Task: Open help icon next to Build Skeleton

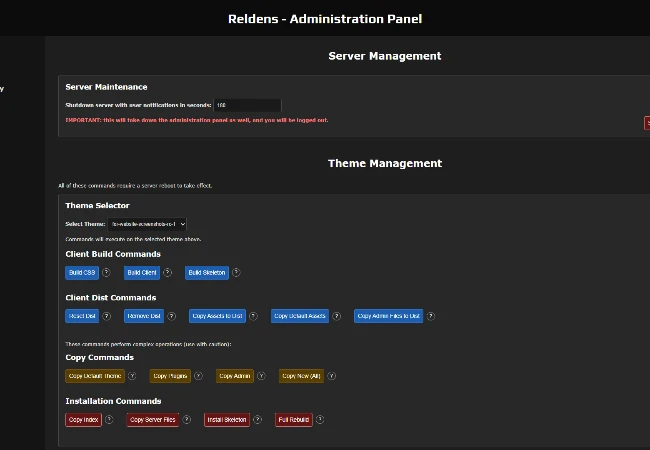Action: 236,272
